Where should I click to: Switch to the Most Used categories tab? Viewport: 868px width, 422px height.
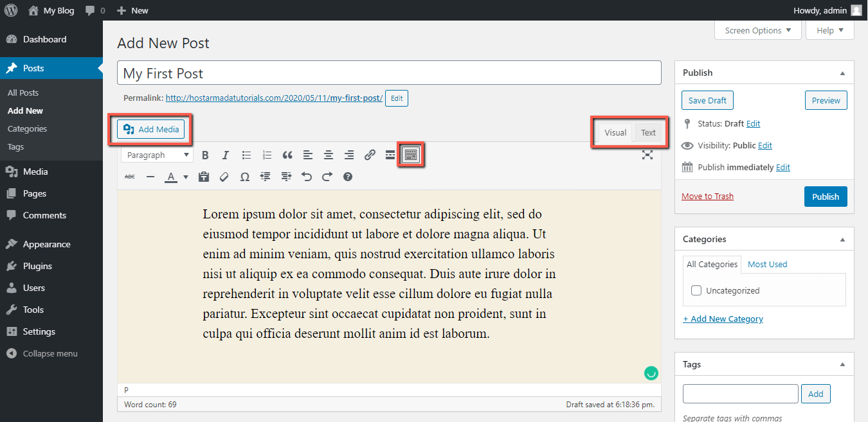coord(767,264)
